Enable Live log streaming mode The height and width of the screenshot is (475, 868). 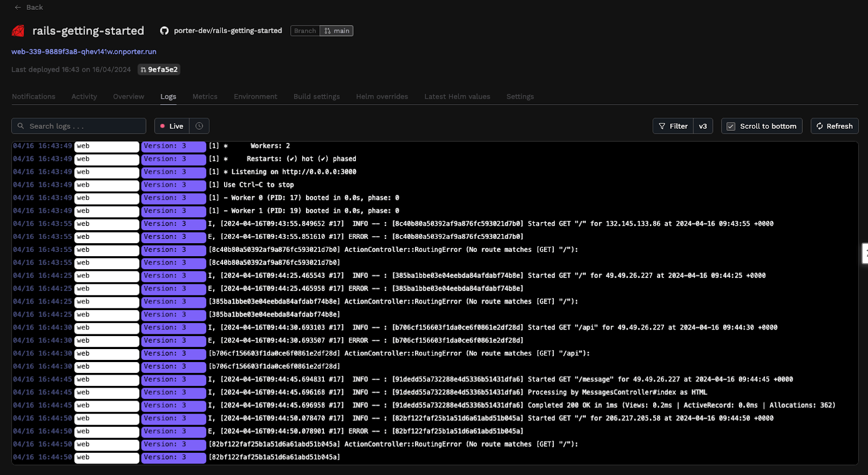click(x=172, y=126)
